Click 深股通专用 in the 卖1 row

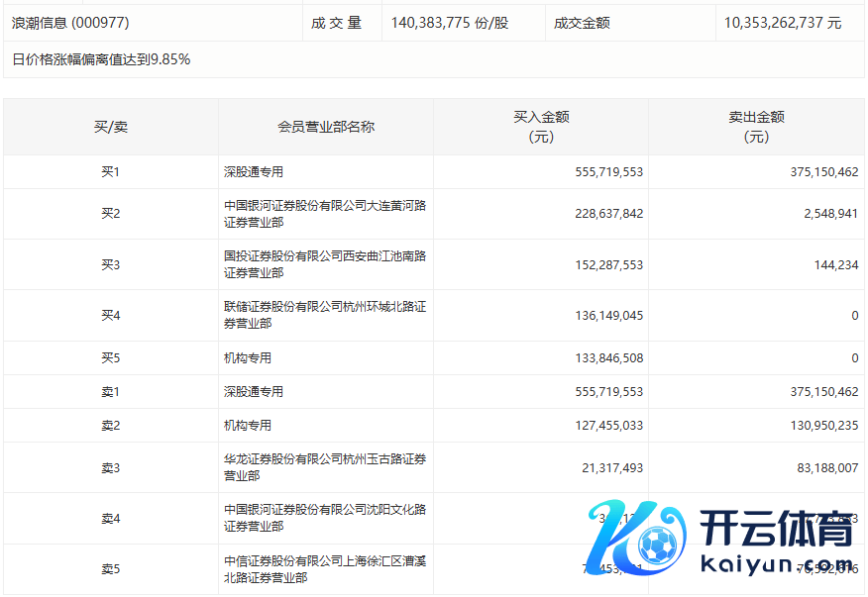254,392
